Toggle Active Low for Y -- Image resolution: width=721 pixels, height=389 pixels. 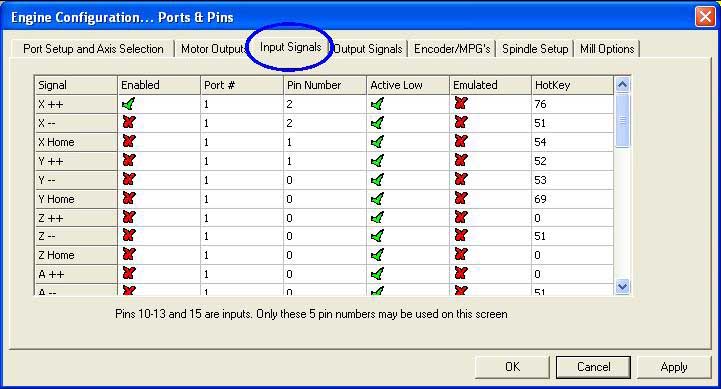[x=377, y=179]
